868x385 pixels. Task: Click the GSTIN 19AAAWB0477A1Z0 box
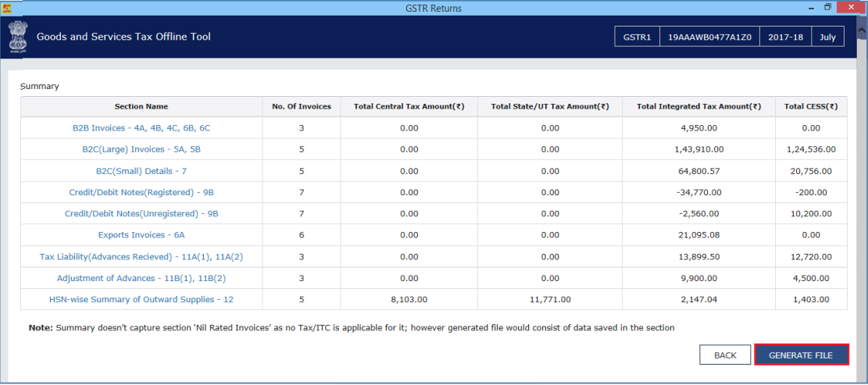coord(709,37)
